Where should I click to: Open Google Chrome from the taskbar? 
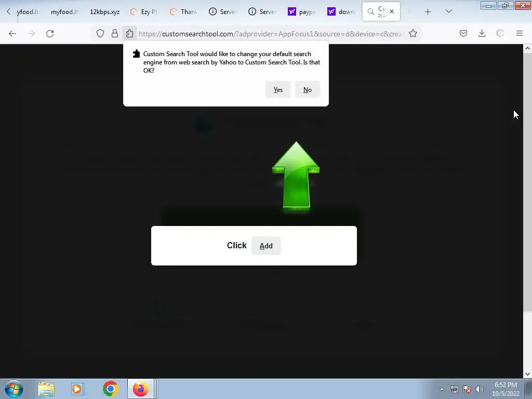tap(110, 389)
